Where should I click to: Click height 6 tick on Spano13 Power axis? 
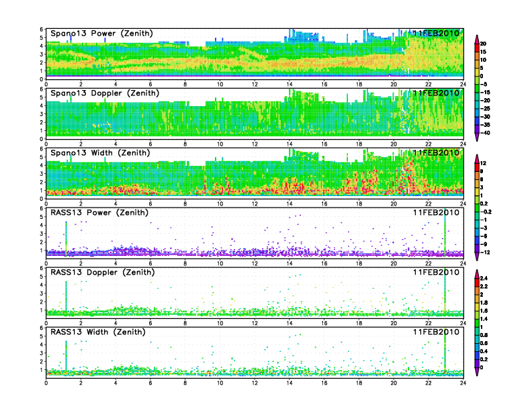pos(42,29)
